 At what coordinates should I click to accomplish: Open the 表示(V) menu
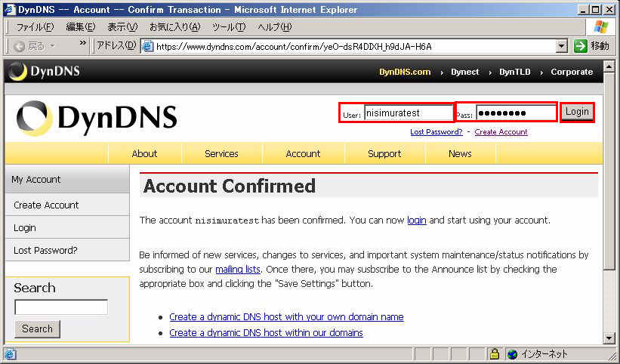click(x=122, y=27)
